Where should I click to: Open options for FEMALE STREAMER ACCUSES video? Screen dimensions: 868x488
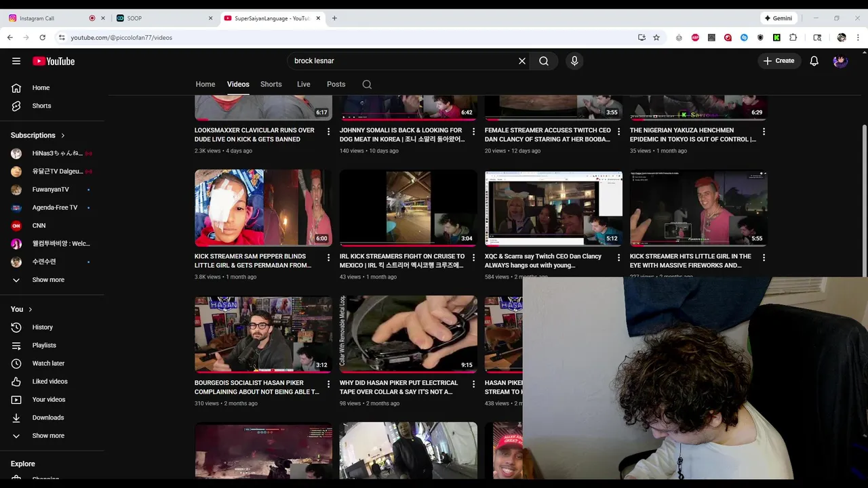(618, 131)
